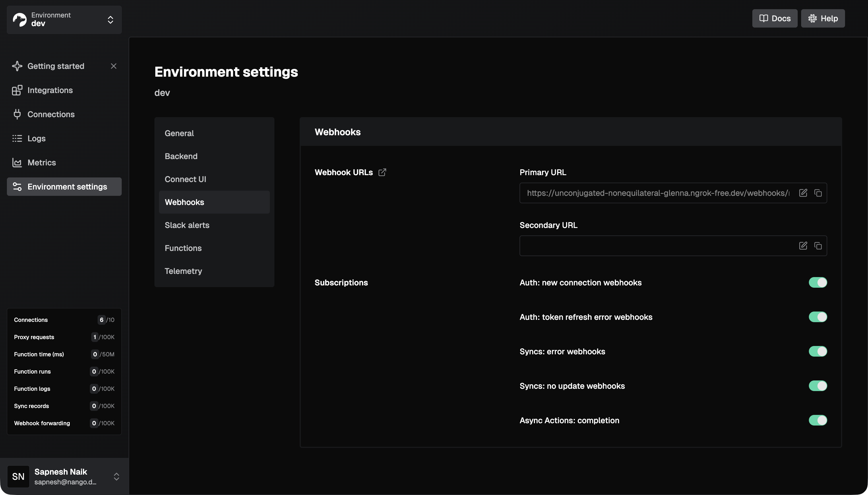868x495 pixels.
Task: Copy the Secondary URL using copy icon
Action: point(818,246)
